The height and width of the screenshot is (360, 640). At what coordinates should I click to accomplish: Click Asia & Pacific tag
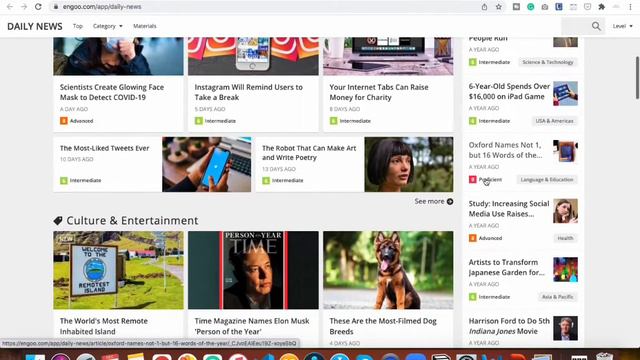coord(558,297)
